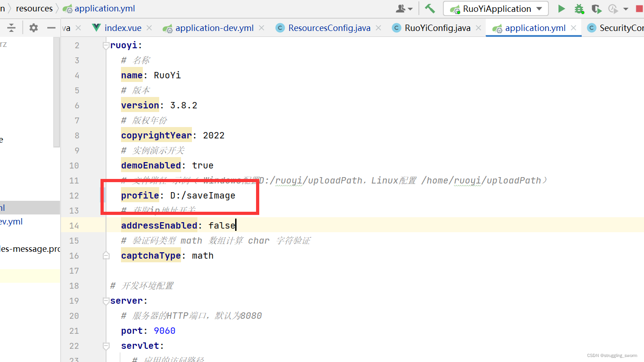The image size is (644, 362).
Task: Click the fold end marker on line 16
Action: [106, 255]
